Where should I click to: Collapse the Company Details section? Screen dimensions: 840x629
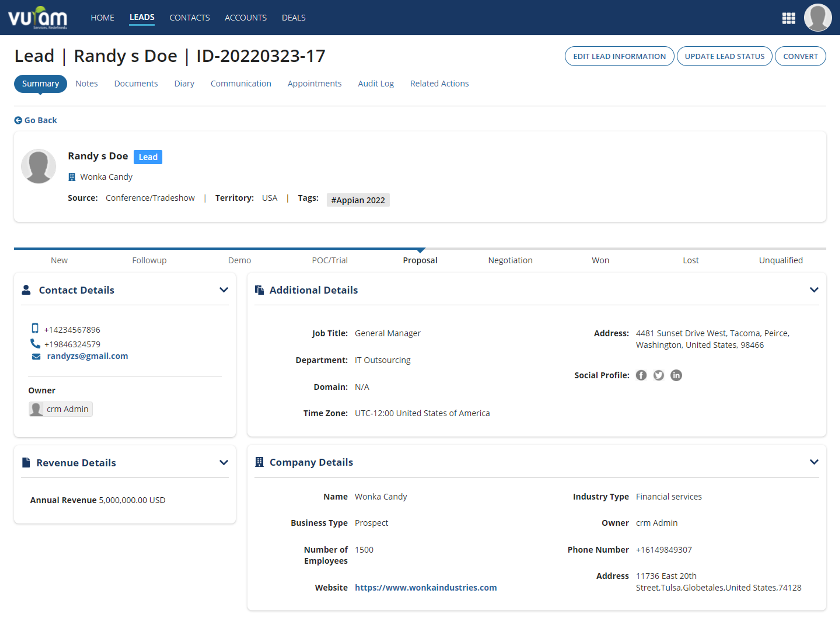coord(814,462)
